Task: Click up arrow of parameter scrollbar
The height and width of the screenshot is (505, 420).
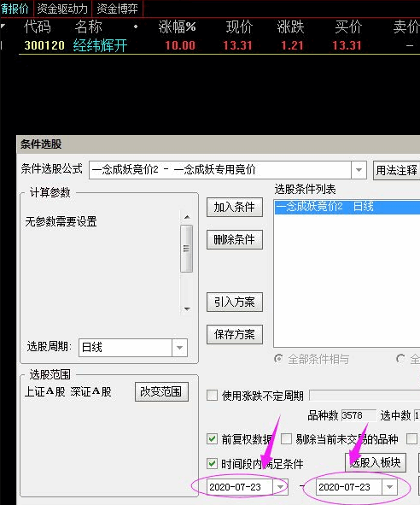Action: 187,217
